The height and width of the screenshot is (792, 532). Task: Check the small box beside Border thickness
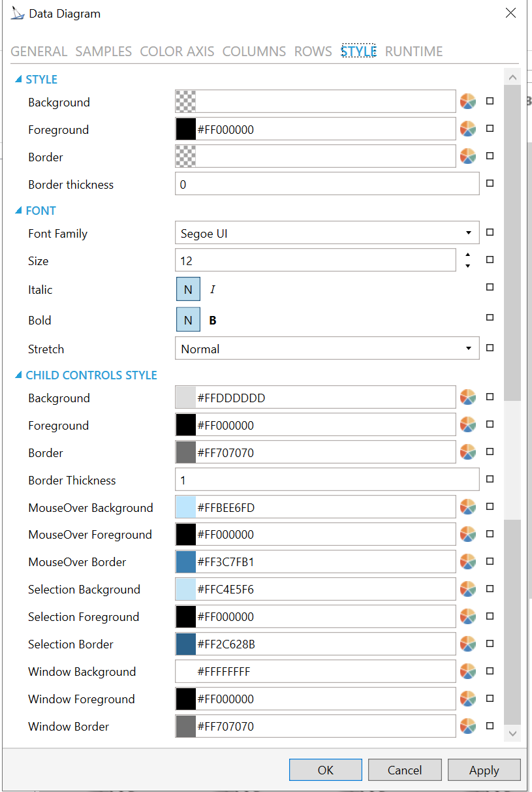coord(490,184)
